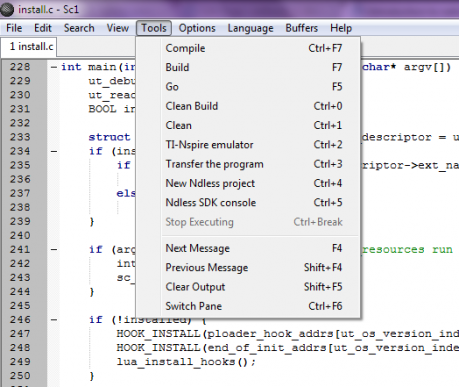Click the closing brace on line 239
This screenshot has height=387, width=459.
(92, 222)
